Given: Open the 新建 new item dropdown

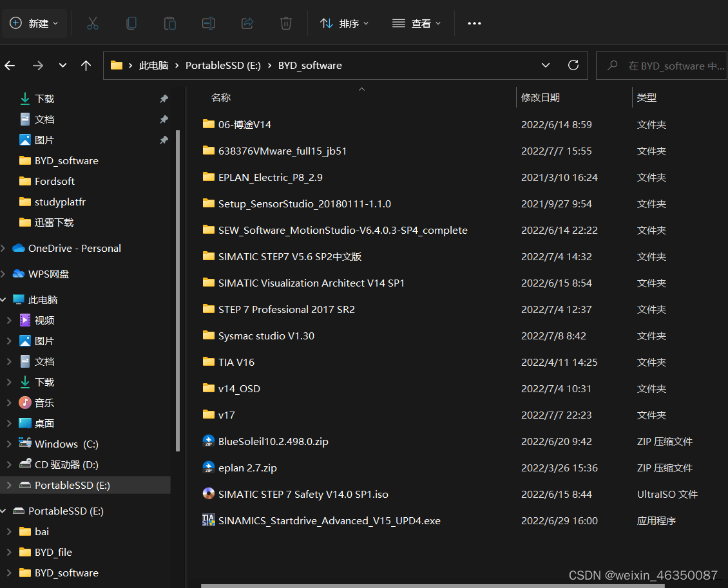Looking at the screenshot, I should [x=34, y=23].
